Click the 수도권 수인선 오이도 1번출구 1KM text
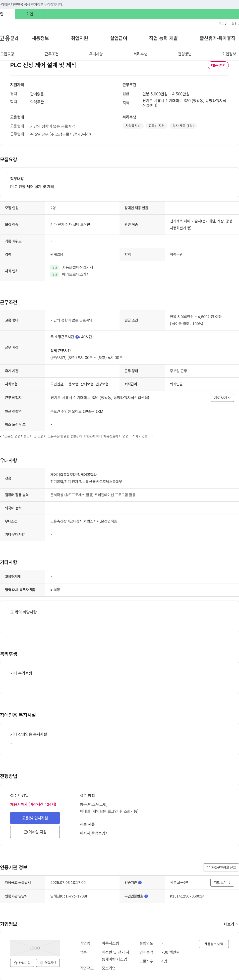 [77, 411]
